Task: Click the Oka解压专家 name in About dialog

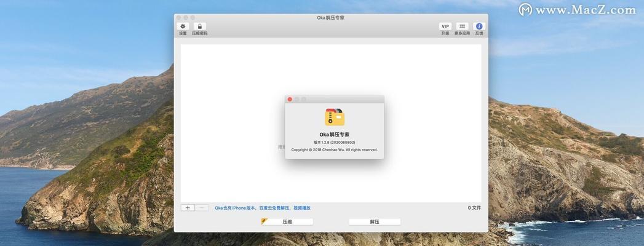Action: tap(335, 134)
